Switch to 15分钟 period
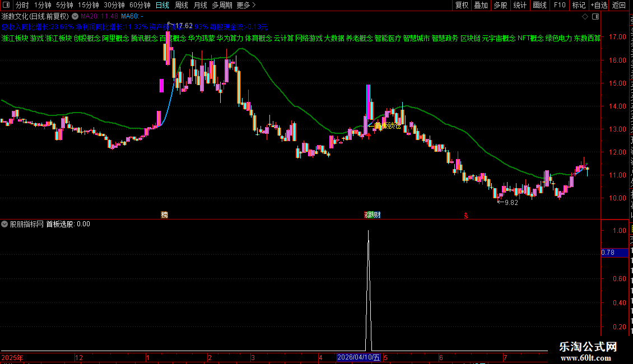633x364 pixels. pyautogui.click(x=89, y=5)
